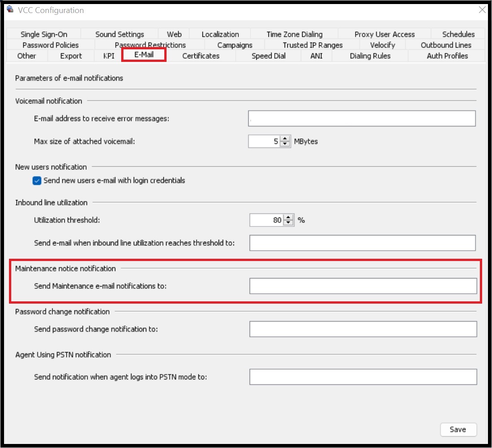Select the Dialing Rules tab
This screenshot has width=492, height=448.
point(370,56)
